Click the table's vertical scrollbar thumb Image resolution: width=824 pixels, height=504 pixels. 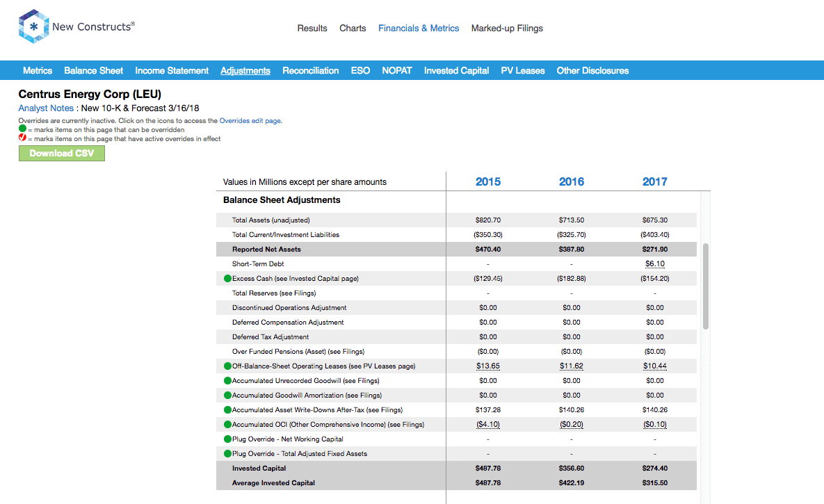tap(706, 286)
